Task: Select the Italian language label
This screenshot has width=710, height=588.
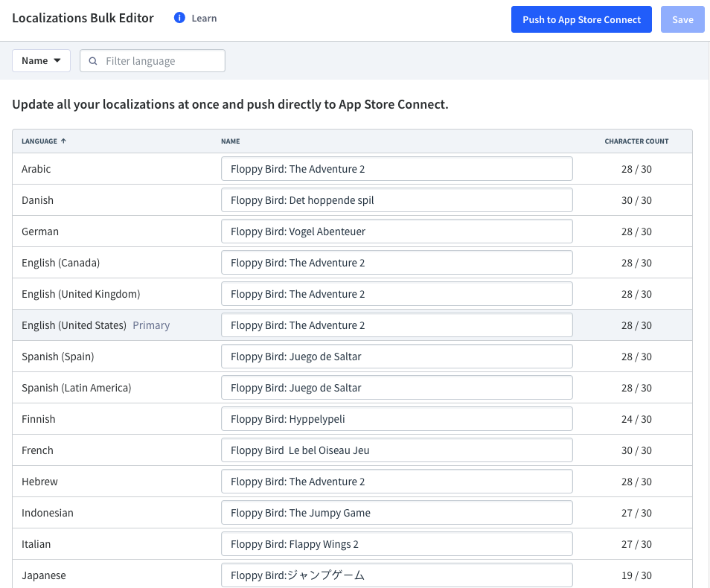Action: tap(36, 544)
